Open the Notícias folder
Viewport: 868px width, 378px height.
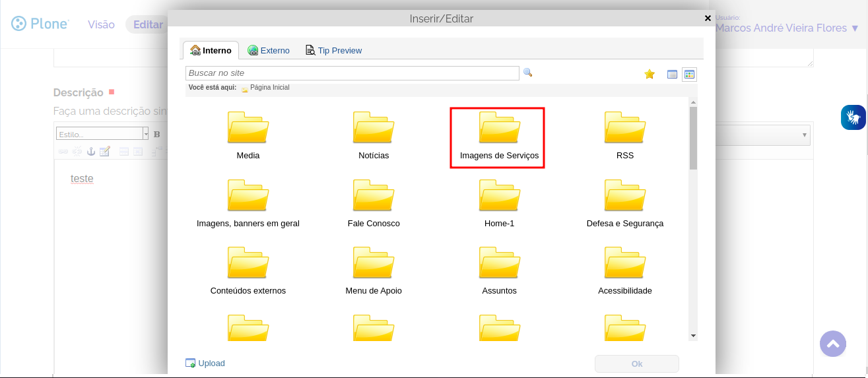374,136
